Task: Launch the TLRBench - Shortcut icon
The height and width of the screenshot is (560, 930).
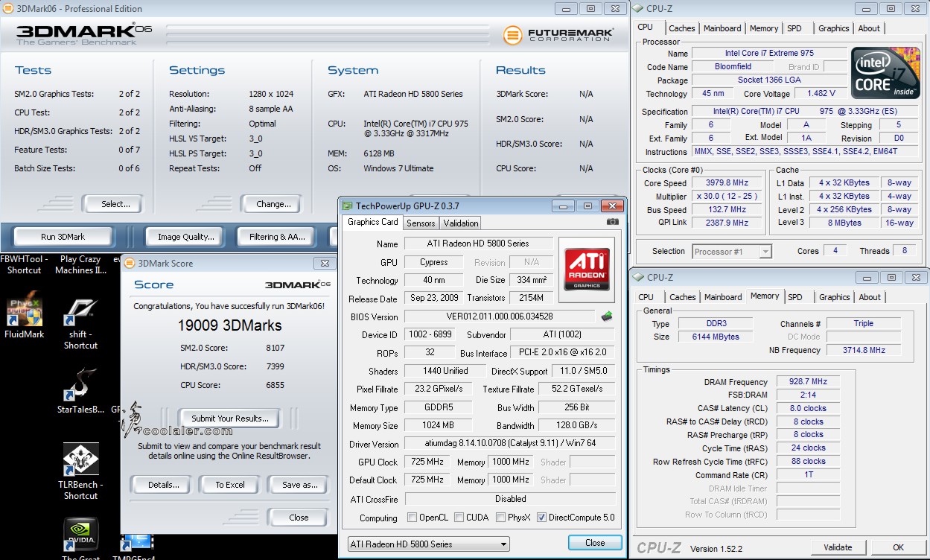Action: click(x=80, y=471)
